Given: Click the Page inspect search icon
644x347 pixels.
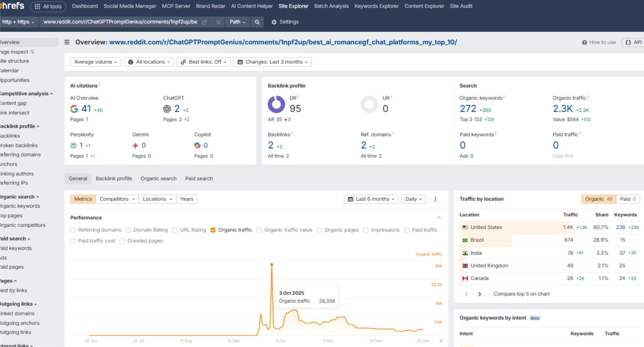Looking at the screenshot, I should point(32,52).
